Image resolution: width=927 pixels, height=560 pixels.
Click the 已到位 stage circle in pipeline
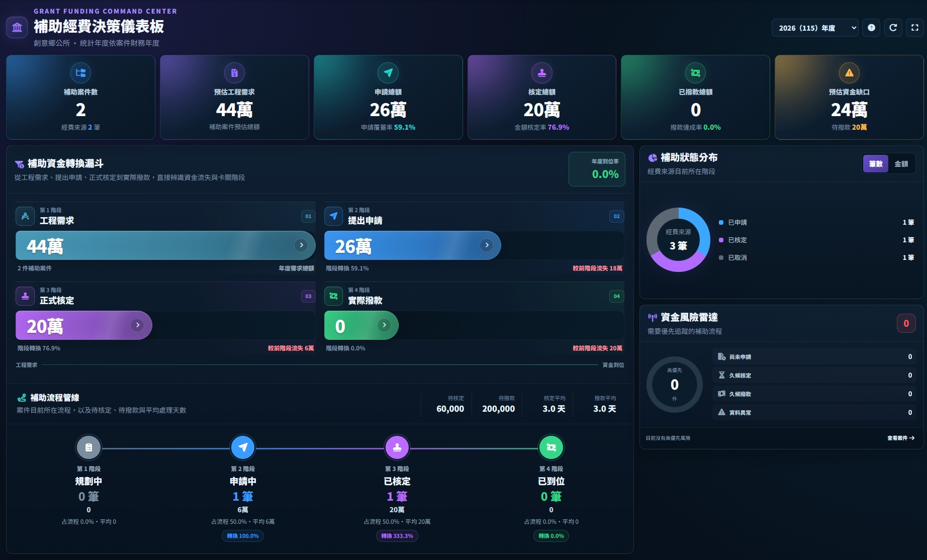point(551,447)
